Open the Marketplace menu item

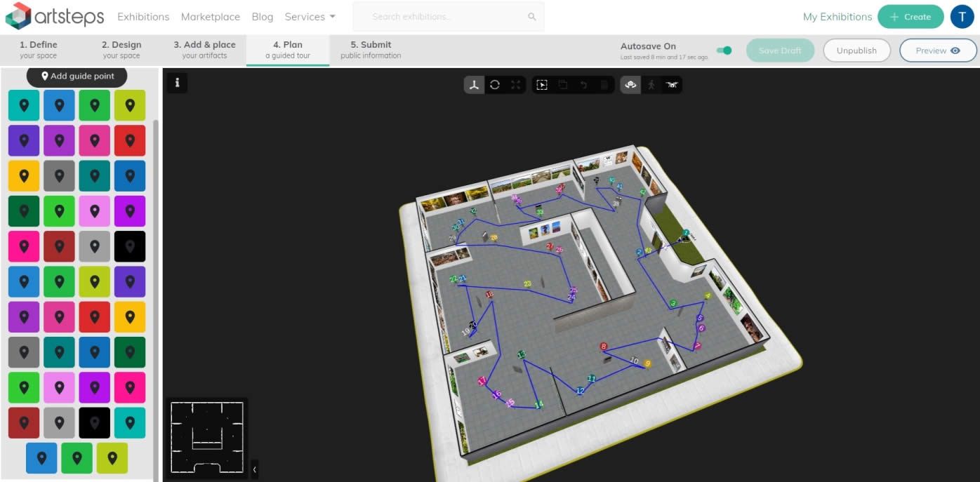(x=210, y=17)
